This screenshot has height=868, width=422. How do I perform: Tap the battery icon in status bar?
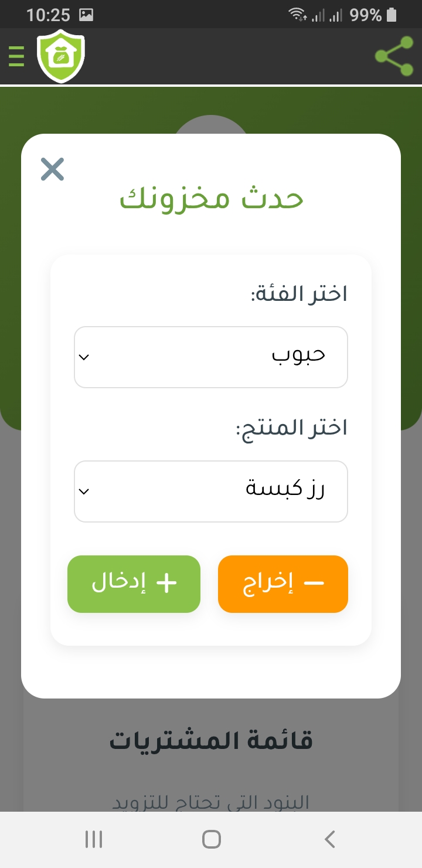pos(392,15)
